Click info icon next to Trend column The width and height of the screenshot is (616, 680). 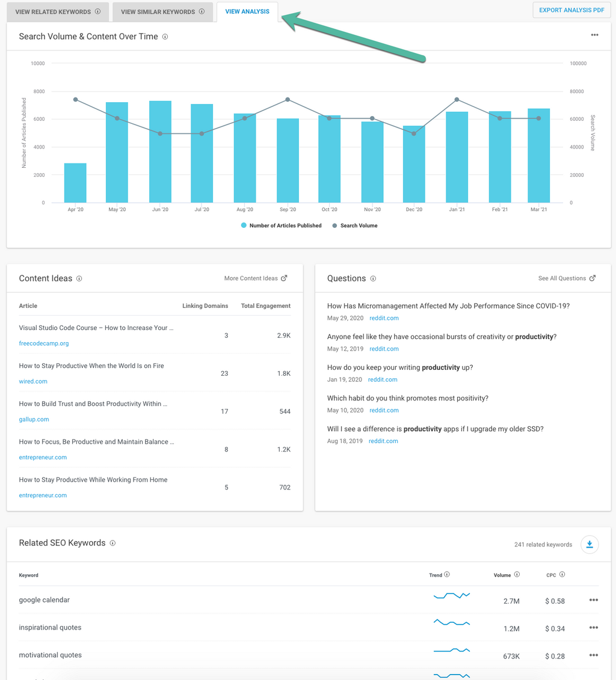(x=447, y=575)
